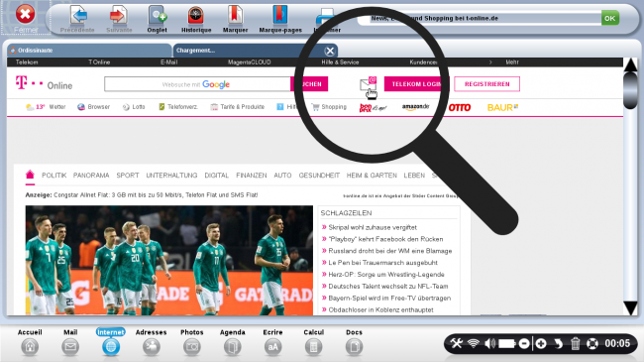Zoom out with the minus icon
The image size is (644, 362).
click(x=524, y=343)
